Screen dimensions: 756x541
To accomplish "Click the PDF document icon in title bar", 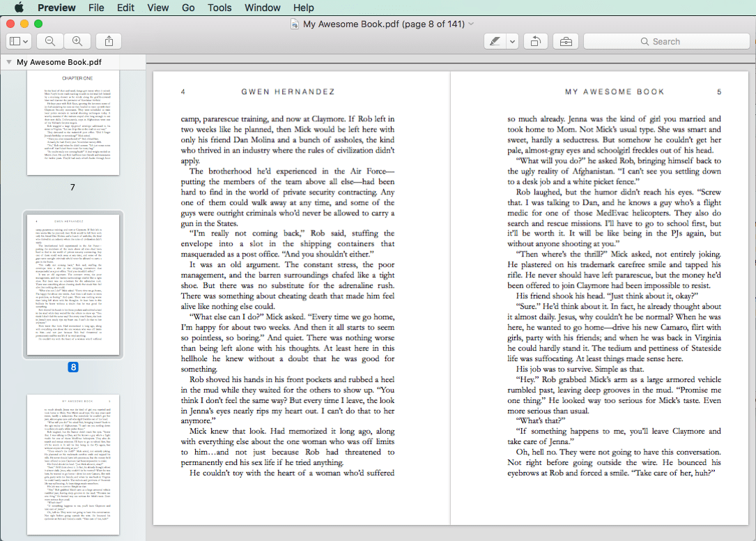I will [x=294, y=24].
